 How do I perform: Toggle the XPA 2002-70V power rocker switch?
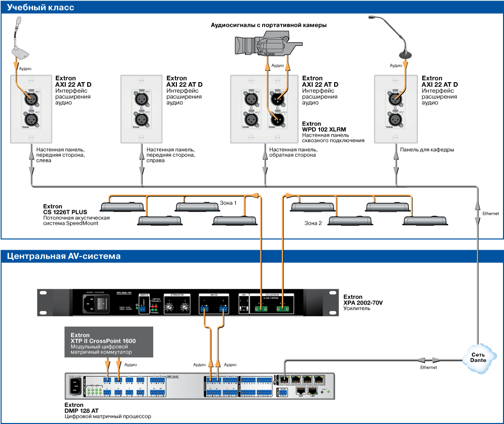coord(103,303)
